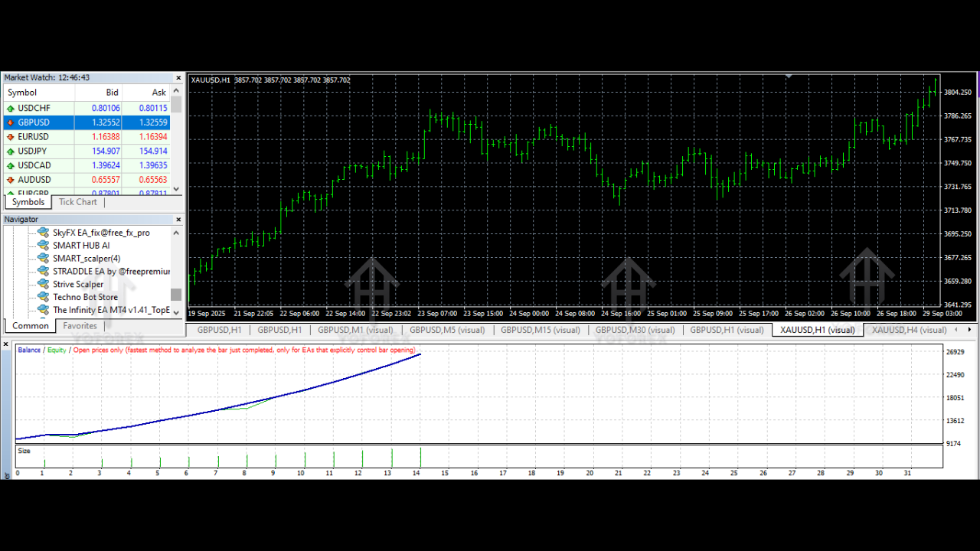Click the SMART HUB AI advisor icon
Screen dimensions: 980x551
pos(44,246)
